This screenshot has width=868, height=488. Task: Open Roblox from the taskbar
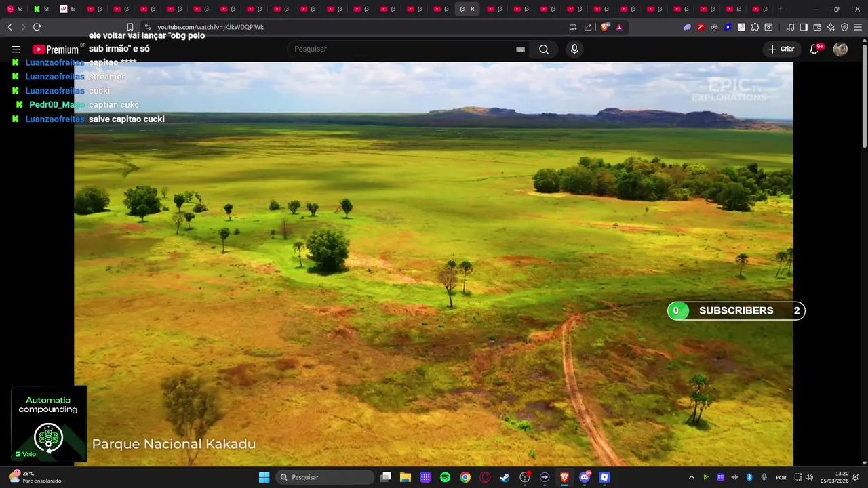604,477
